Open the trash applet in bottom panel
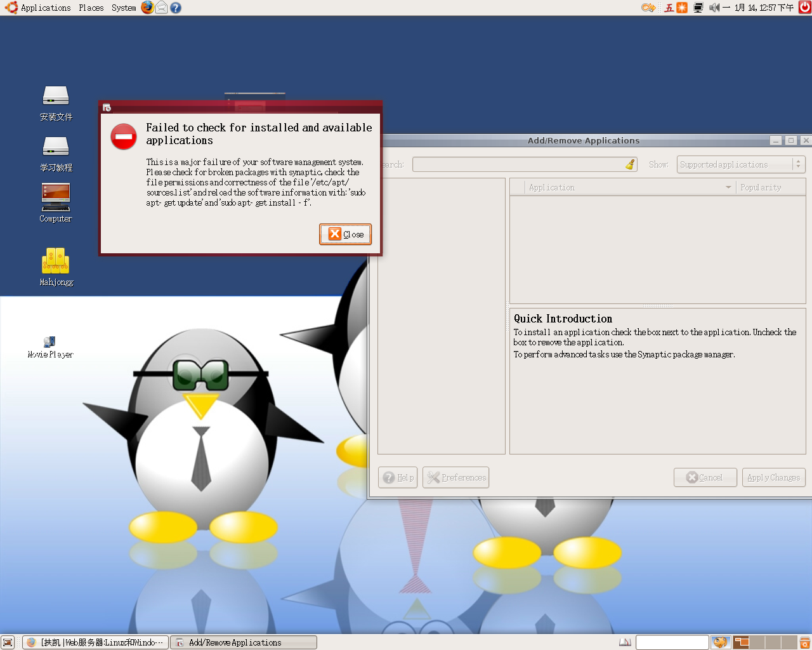Viewport: 812px width, 650px height. [x=805, y=642]
